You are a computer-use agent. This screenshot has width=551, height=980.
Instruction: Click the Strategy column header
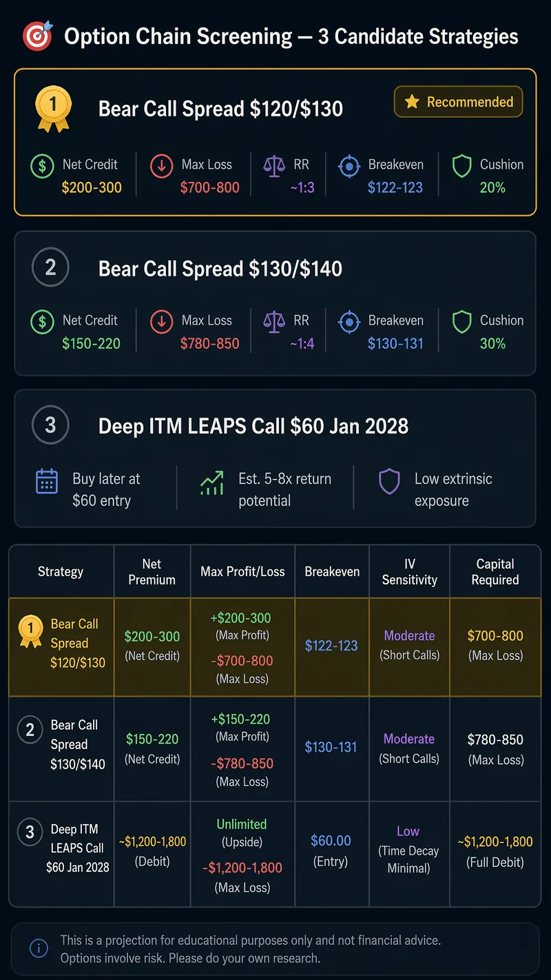point(61,571)
